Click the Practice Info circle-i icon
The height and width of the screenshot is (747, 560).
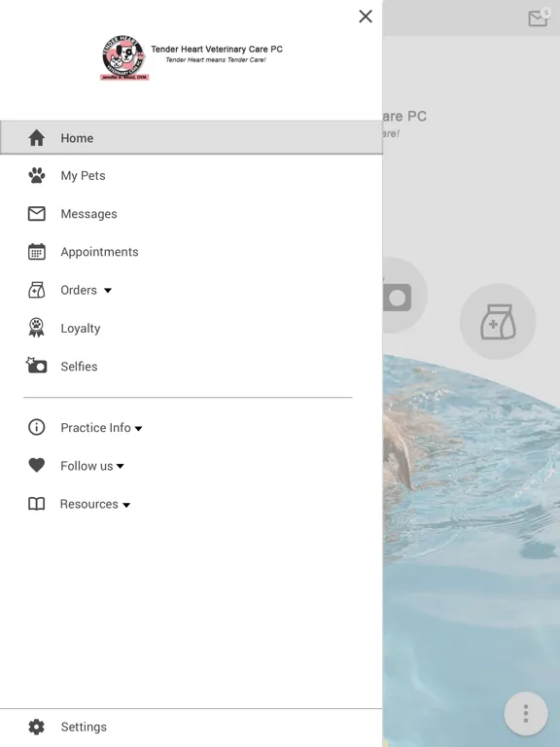37,427
